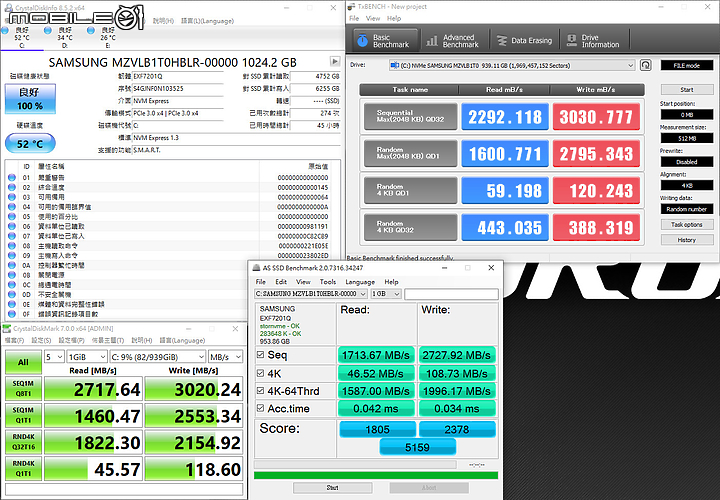Open the 1GiB test size dropdown
Image resolution: width=720 pixels, height=500 pixels.
pos(87,357)
